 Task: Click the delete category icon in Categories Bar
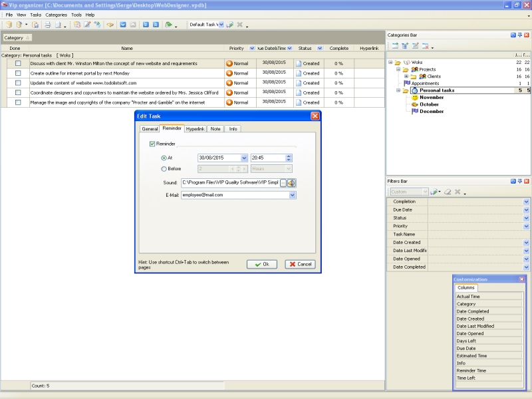click(425, 46)
